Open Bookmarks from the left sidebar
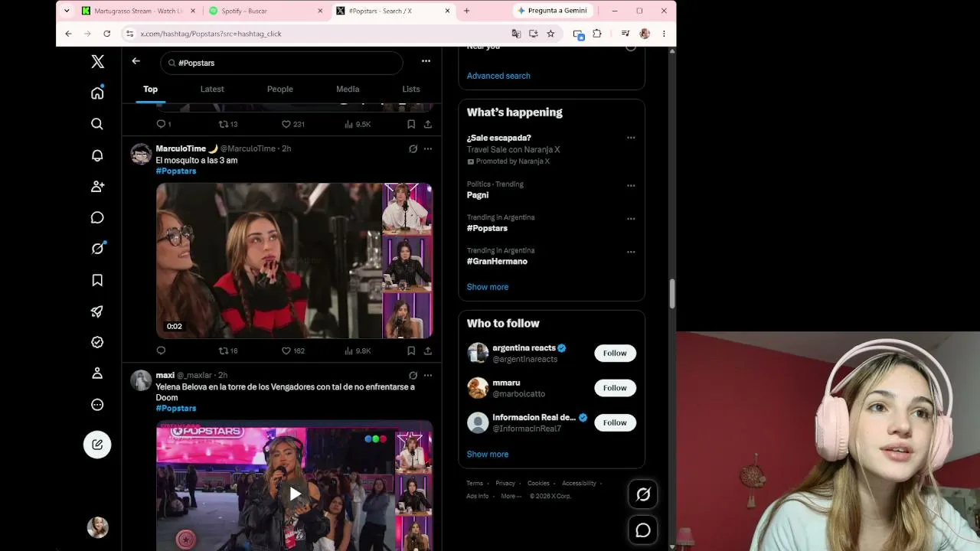This screenshot has width=980, height=551. 97,280
